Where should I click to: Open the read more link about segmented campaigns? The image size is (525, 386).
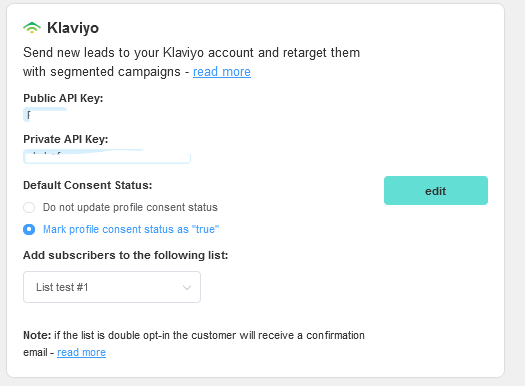pos(222,72)
